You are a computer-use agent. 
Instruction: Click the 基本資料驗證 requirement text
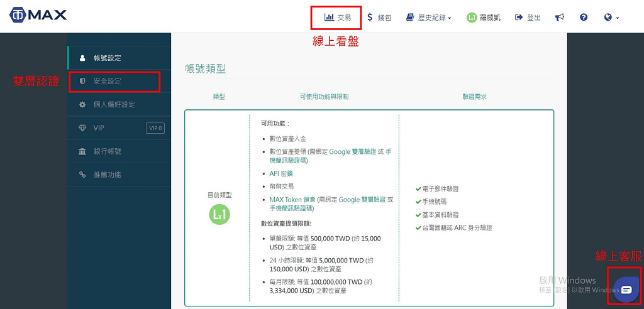click(440, 215)
